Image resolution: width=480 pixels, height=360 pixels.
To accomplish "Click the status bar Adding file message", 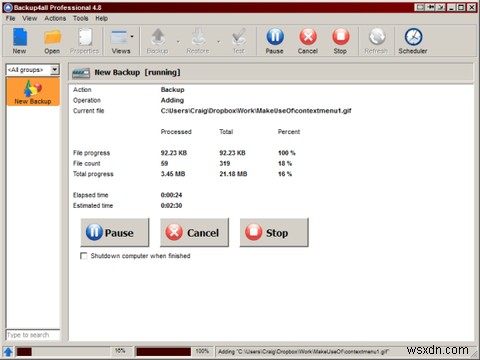I will [304, 351].
